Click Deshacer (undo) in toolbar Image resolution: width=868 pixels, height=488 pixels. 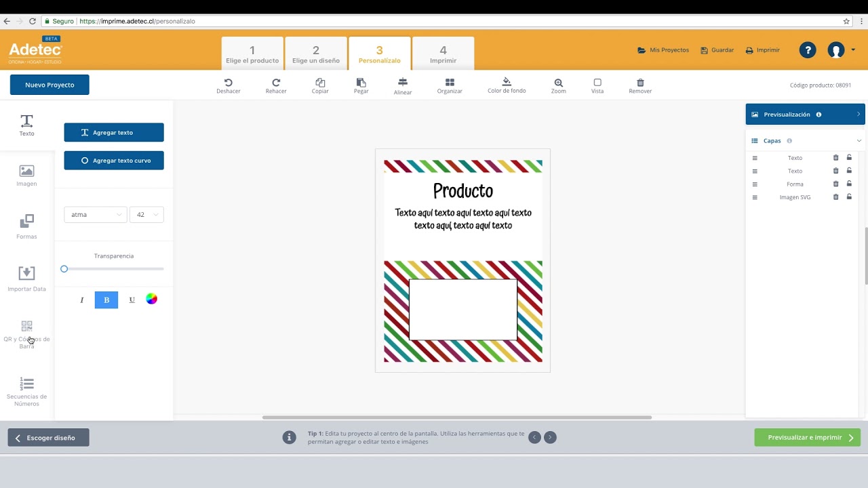(229, 86)
